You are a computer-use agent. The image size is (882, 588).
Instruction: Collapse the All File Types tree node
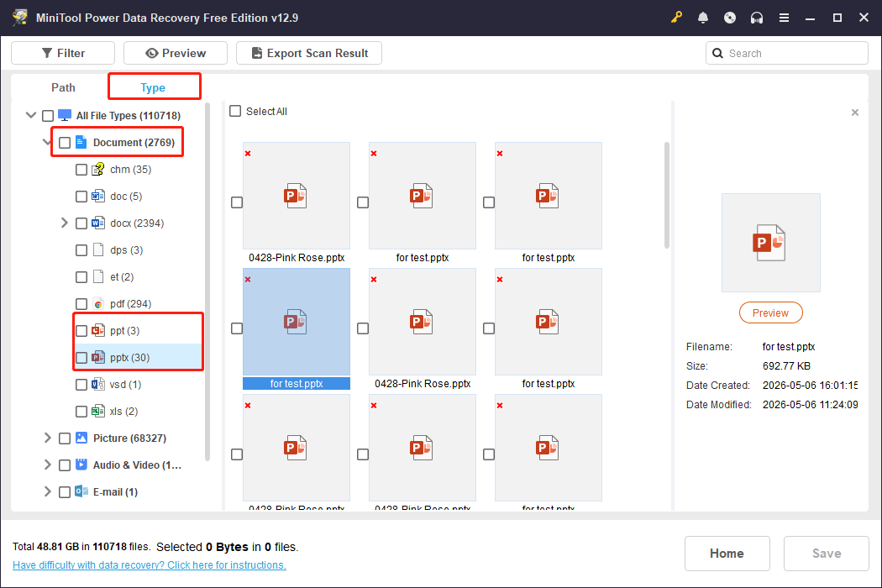tap(31, 115)
